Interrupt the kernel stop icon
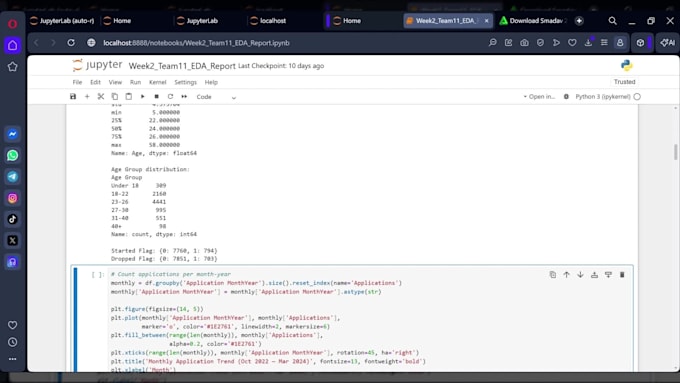The height and width of the screenshot is (383, 680). [x=157, y=96]
